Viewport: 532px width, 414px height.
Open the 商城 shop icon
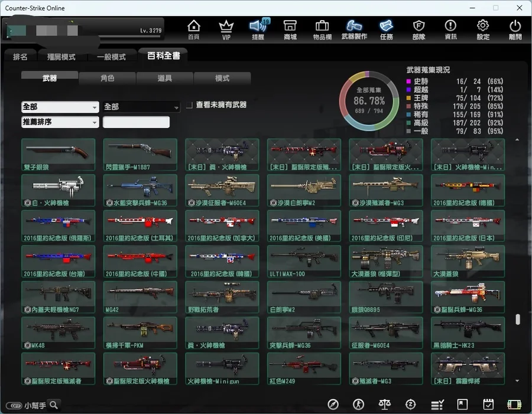[290, 29]
